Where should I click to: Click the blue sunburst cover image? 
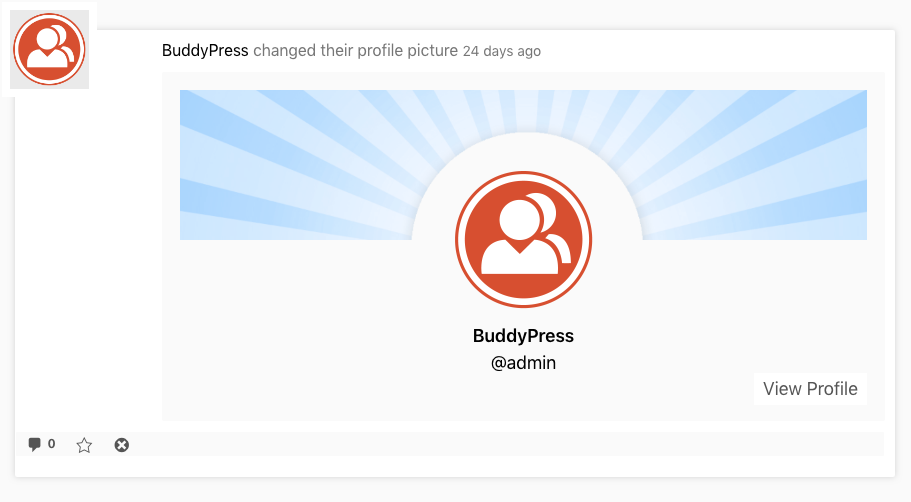pyautogui.click(x=280, y=165)
